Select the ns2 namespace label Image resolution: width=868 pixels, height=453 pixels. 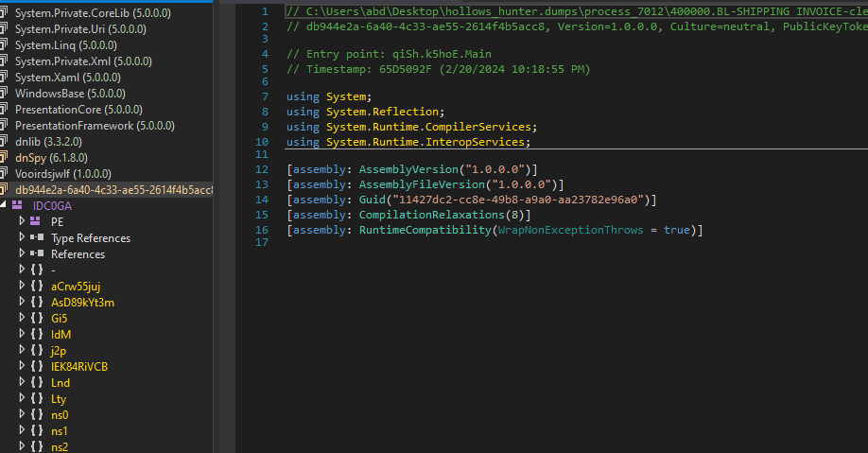point(60,447)
